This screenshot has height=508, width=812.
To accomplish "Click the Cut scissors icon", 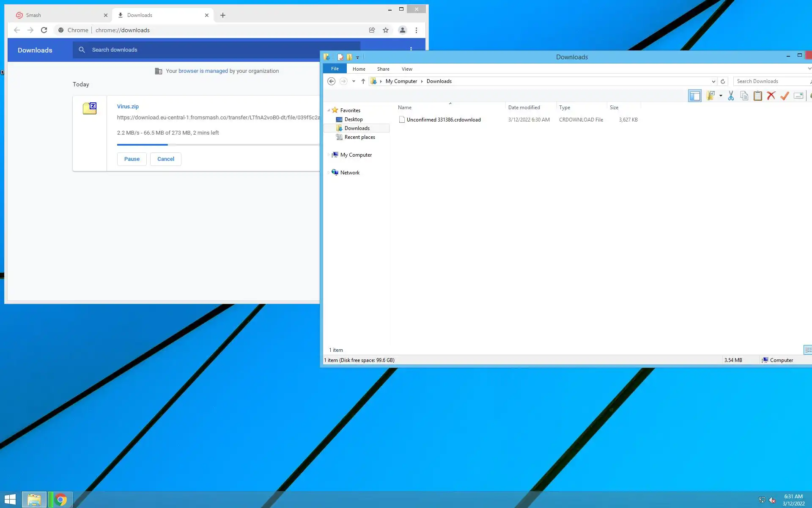I will click(731, 96).
